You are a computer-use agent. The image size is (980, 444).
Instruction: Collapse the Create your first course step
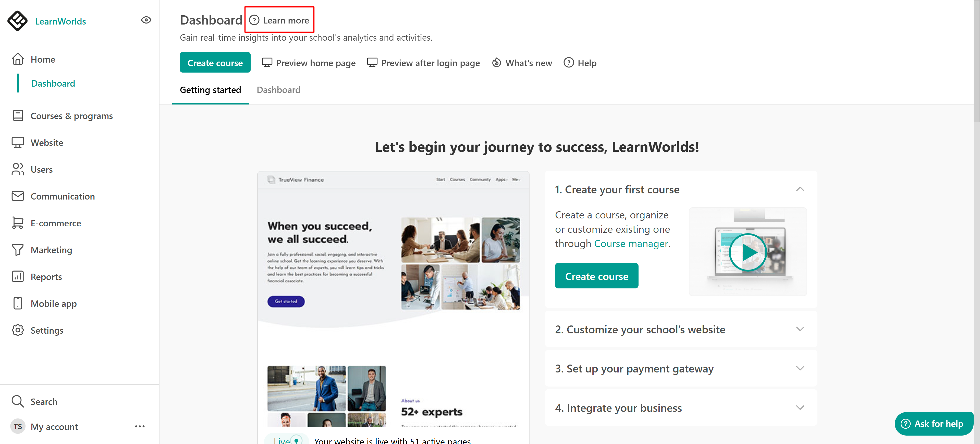800,189
